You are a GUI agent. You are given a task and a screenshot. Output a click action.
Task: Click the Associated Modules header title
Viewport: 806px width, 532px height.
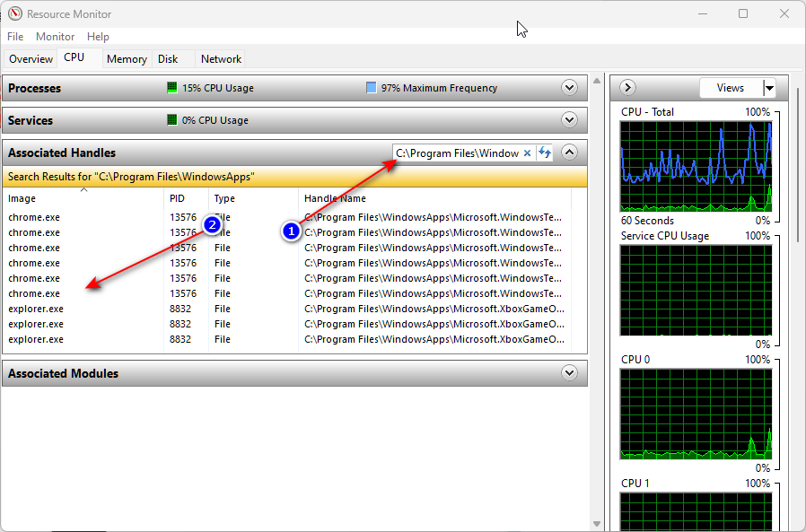pos(63,373)
